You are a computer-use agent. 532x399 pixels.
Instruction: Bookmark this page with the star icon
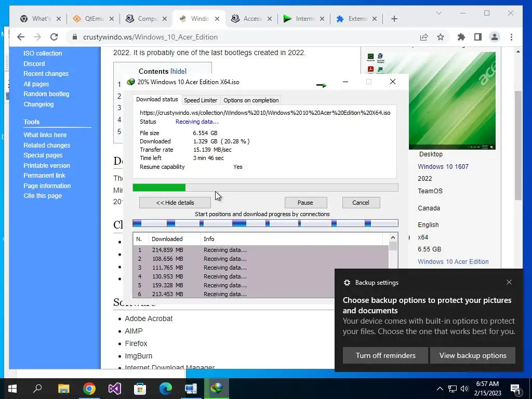pos(441,37)
